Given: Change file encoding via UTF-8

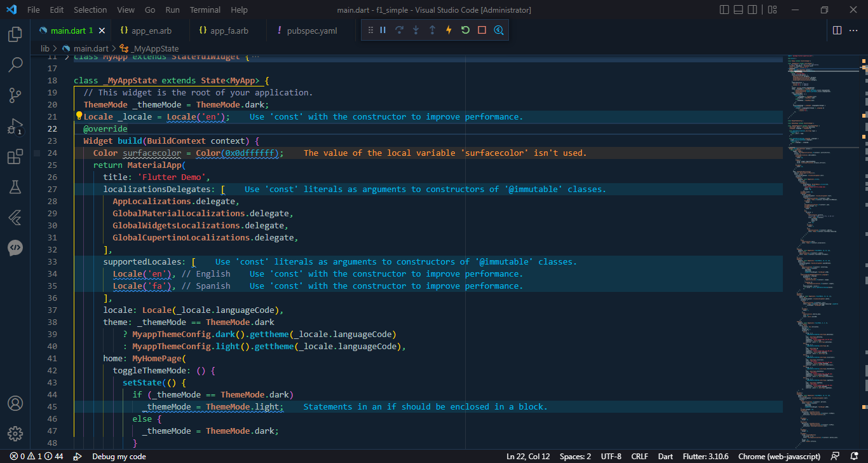Looking at the screenshot, I should [x=611, y=456].
